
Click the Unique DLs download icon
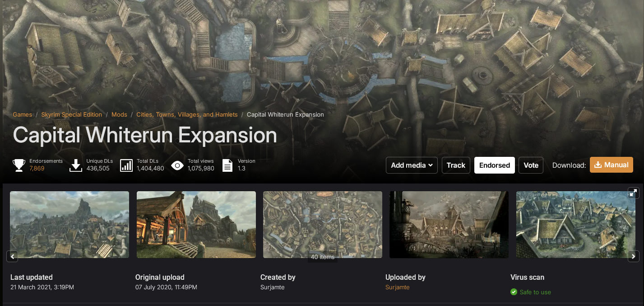pos(76,165)
